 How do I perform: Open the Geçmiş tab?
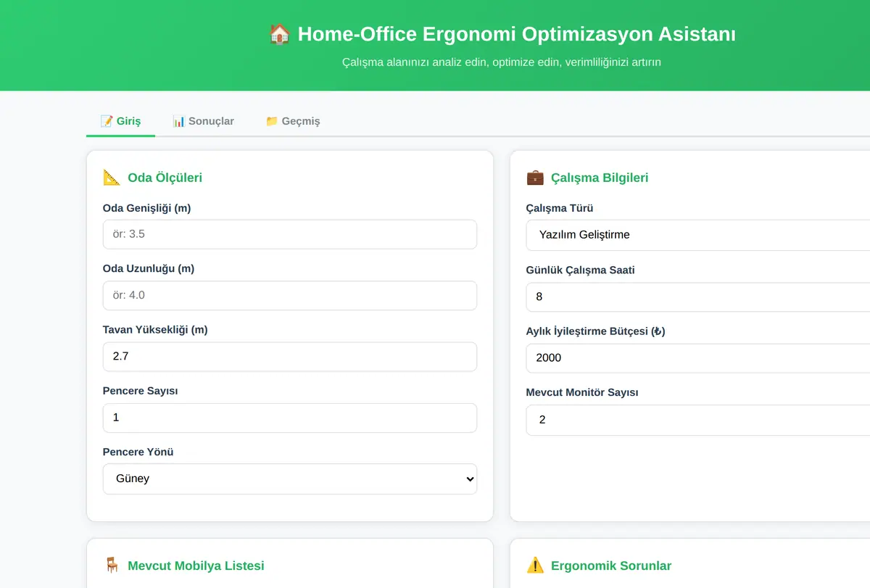point(292,121)
